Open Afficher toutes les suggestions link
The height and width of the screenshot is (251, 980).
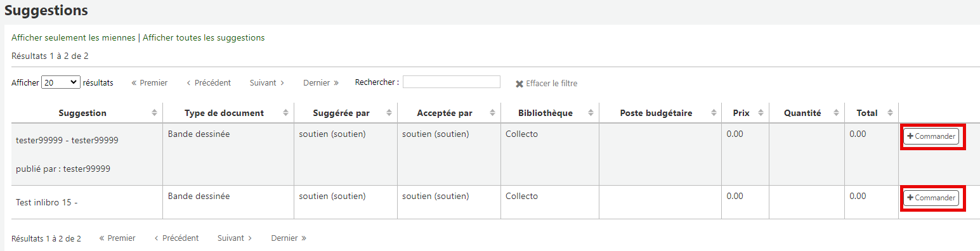pyautogui.click(x=204, y=37)
